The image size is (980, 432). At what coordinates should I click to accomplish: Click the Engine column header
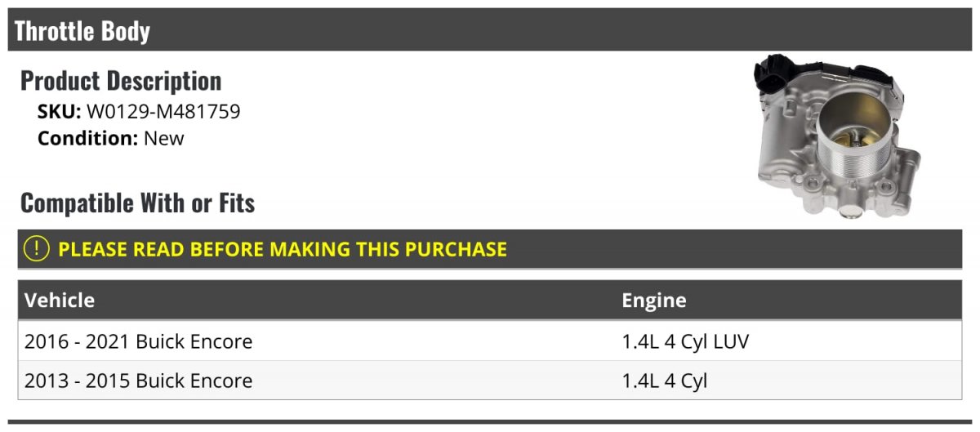(x=654, y=301)
